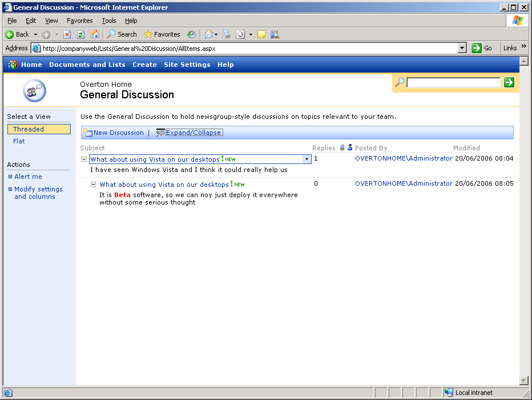532x400 pixels.
Task: Open the Address bar history dropdown
Action: tap(462, 48)
